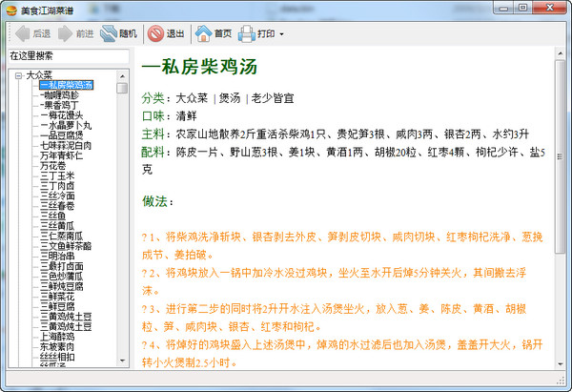
Task: Open the 首页 home icon
Action: [204, 33]
